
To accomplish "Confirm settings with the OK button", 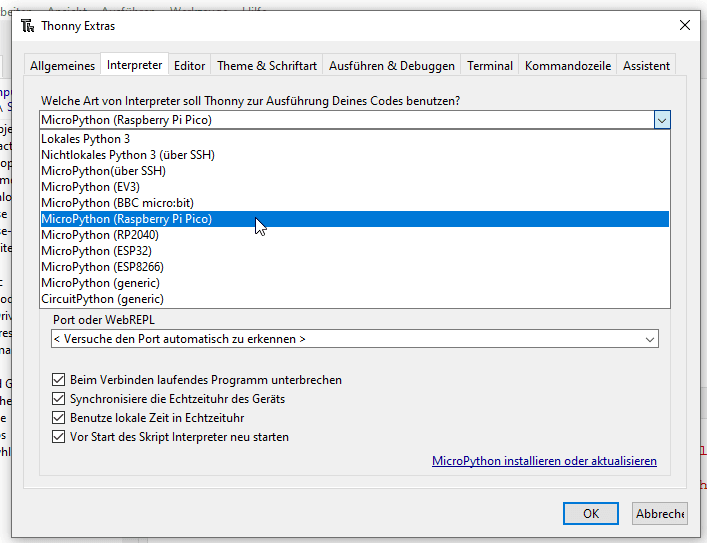I will click(591, 513).
